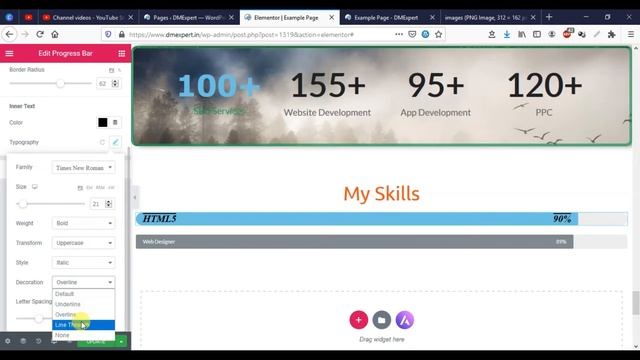Image resolution: width=640 pixels, height=360 pixels.
Task: Open the page Settings gear in the footer
Action: (x=8, y=341)
